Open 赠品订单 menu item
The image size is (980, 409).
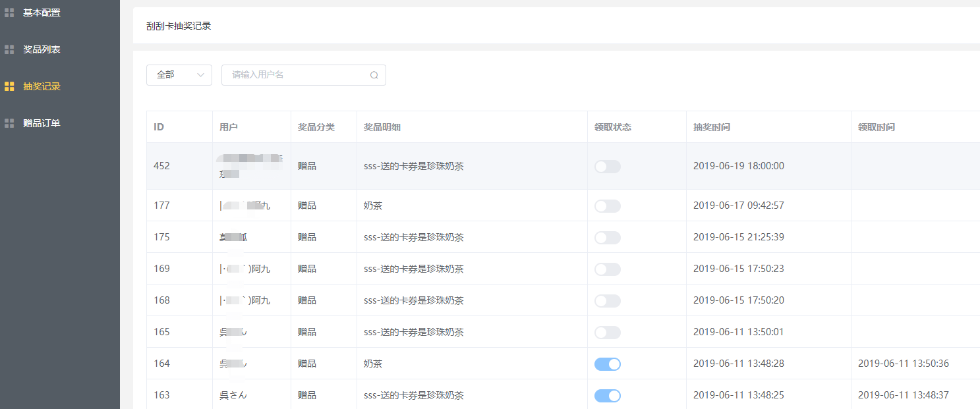[42, 123]
